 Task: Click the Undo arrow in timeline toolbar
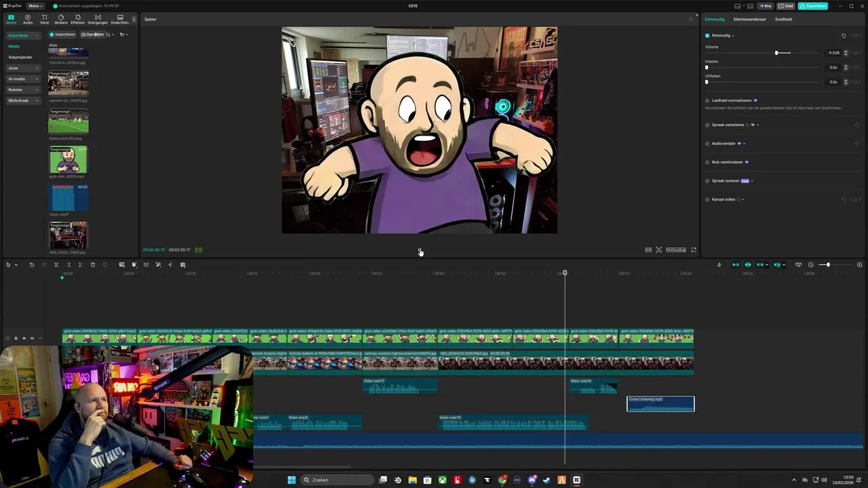pyautogui.click(x=32, y=265)
